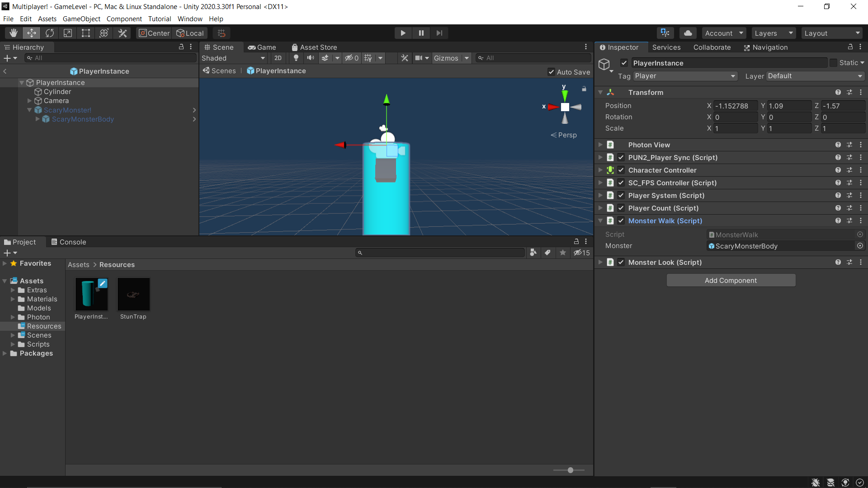Screen dimensions: 868x488
Task: Open the Tag Player dropdown
Action: point(685,76)
